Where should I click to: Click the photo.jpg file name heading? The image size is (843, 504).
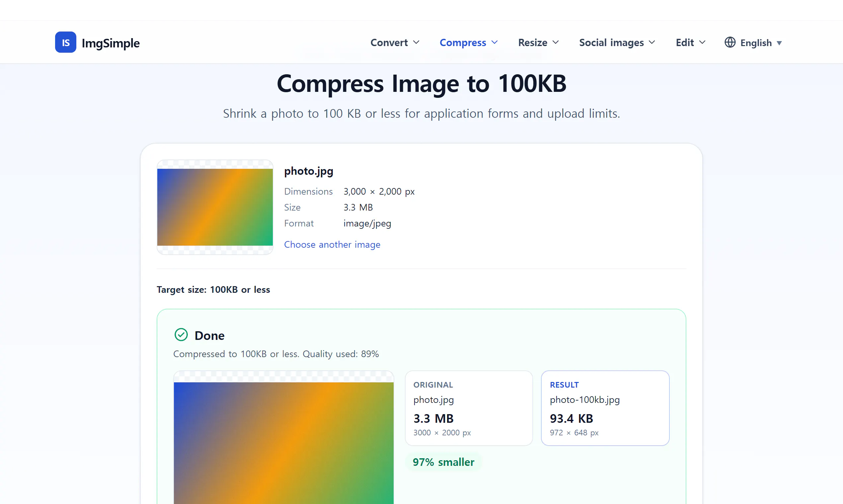coord(309,171)
